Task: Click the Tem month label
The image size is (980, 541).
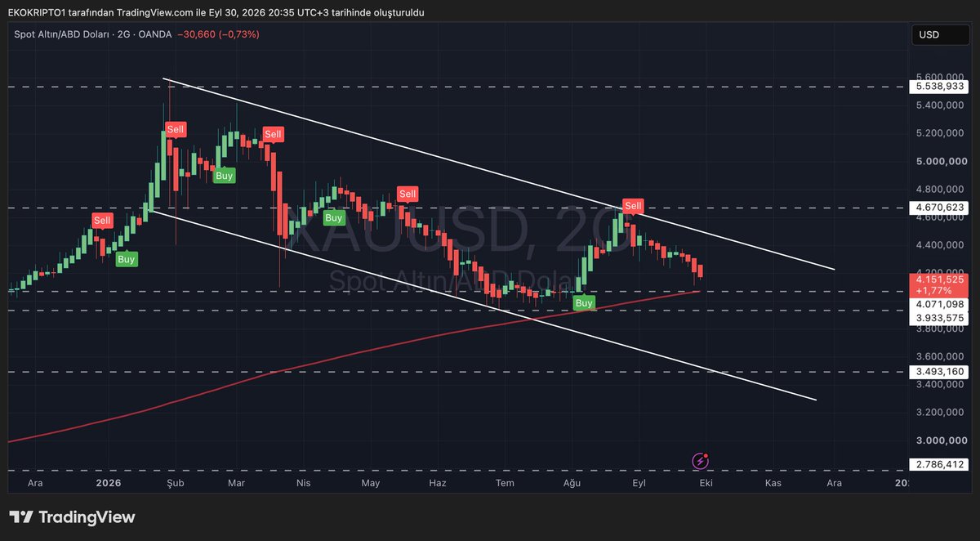Action: (x=506, y=483)
